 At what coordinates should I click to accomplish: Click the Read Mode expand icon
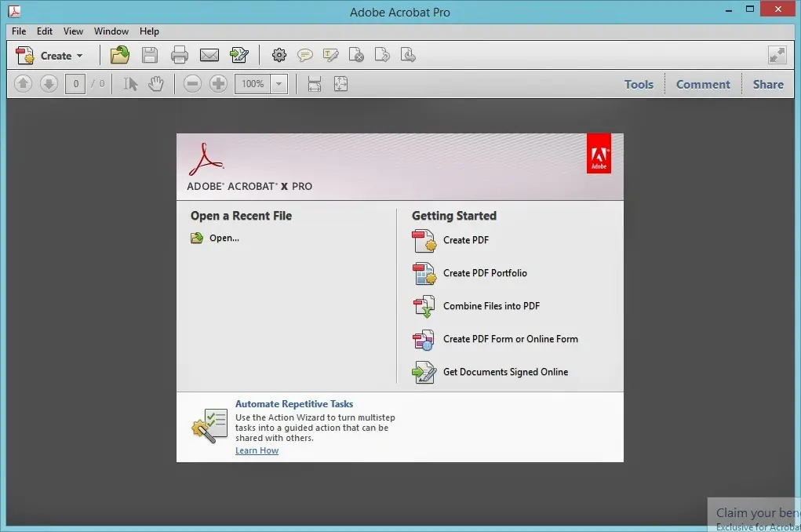tap(777, 55)
